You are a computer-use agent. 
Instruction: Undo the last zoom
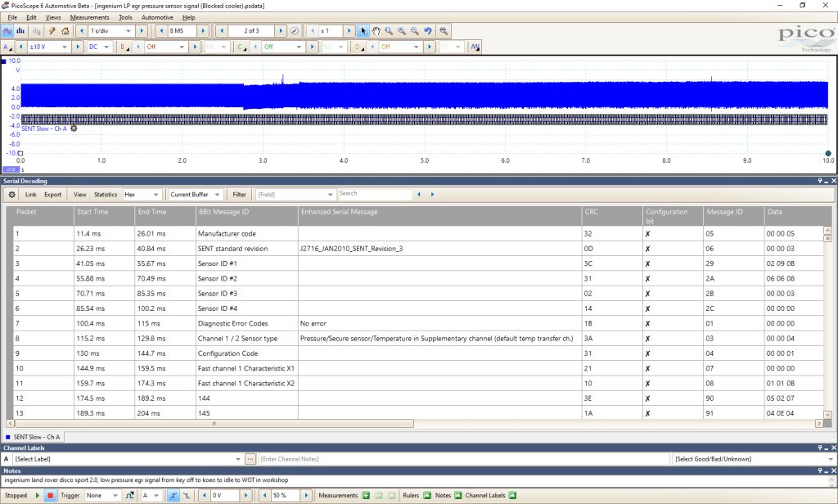(x=427, y=31)
